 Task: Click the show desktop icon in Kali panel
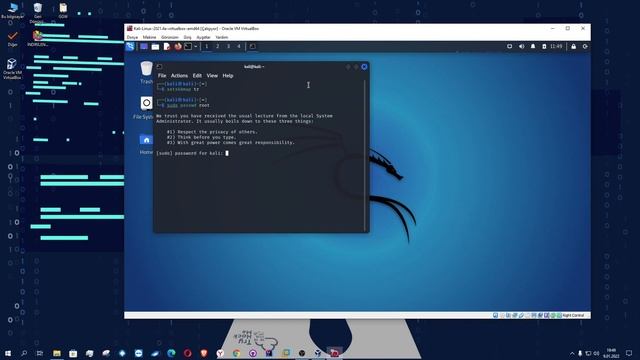pos(144,47)
